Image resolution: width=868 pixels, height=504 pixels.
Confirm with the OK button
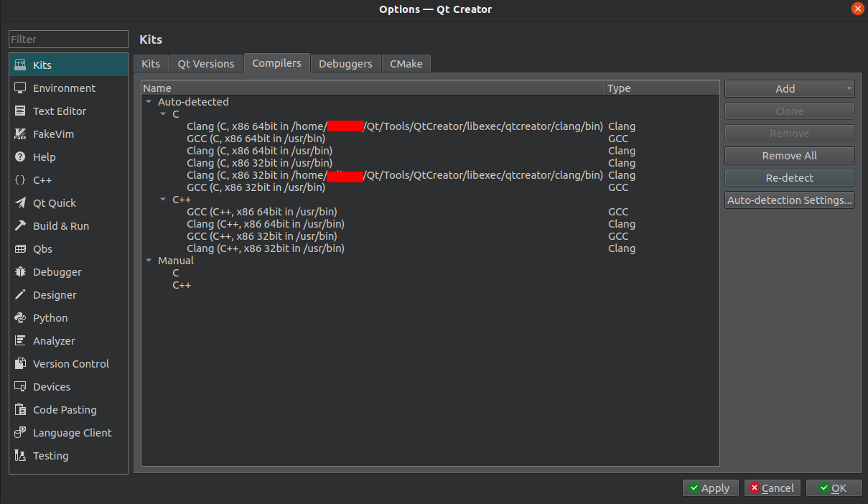(834, 488)
